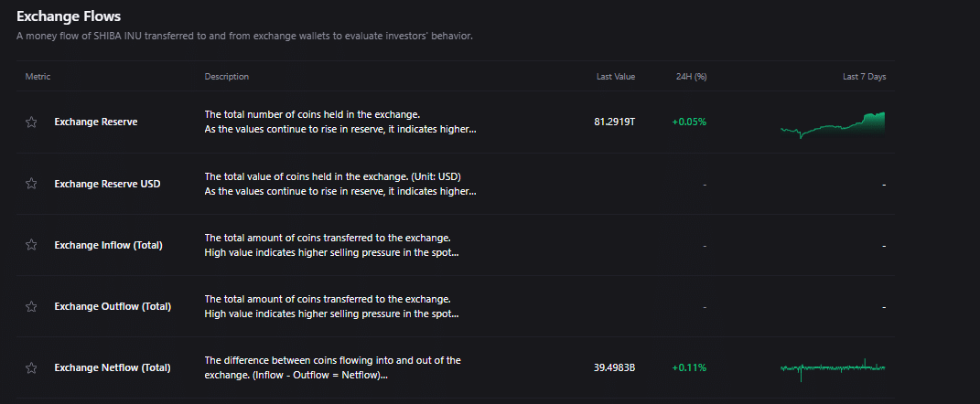Viewport: 980px width, 404px height.
Task: Click the Exchange Flows section heading
Action: (x=69, y=16)
